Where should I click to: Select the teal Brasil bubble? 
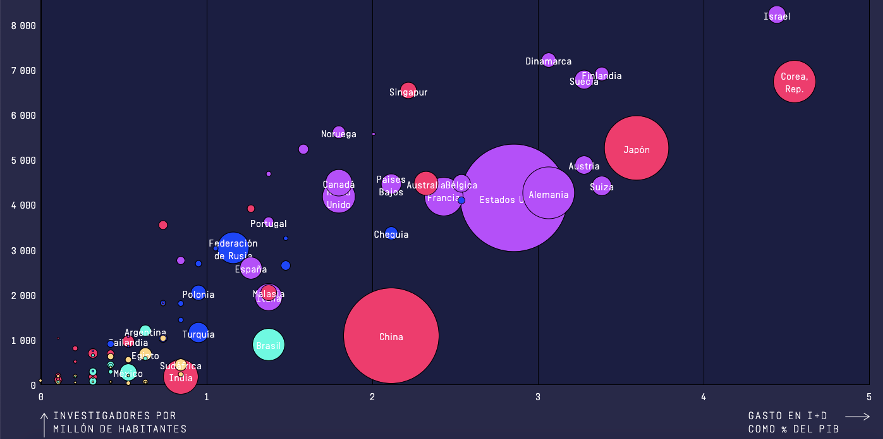click(268, 344)
